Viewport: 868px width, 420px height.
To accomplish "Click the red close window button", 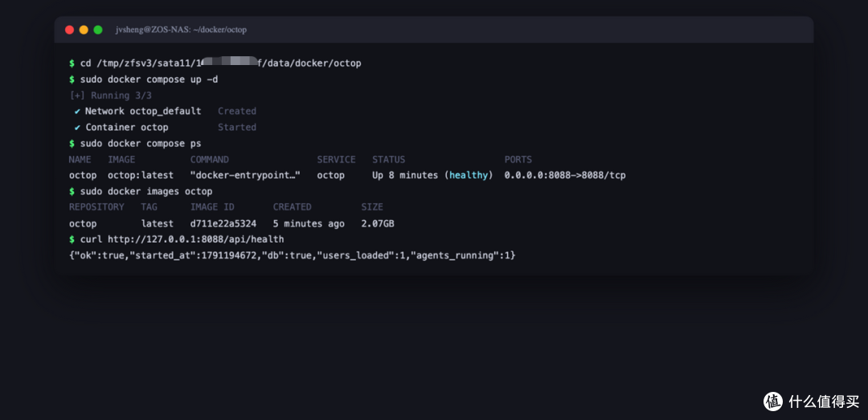I will (x=69, y=30).
